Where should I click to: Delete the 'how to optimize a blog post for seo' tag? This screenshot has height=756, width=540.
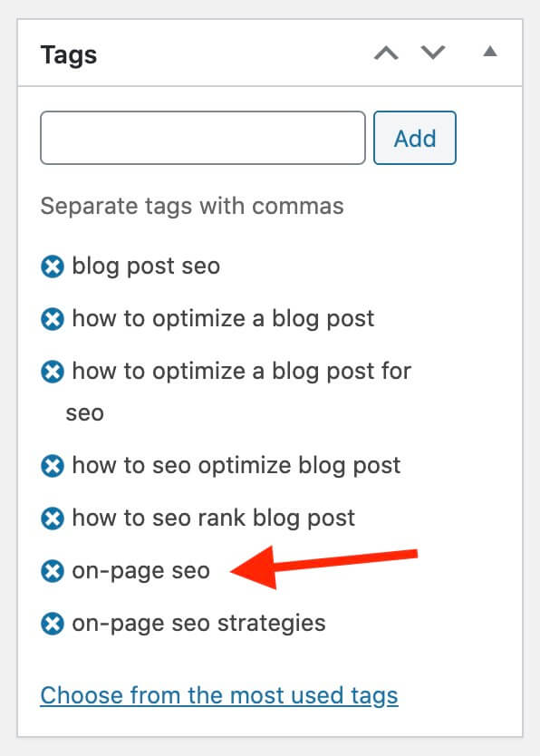(x=52, y=372)
